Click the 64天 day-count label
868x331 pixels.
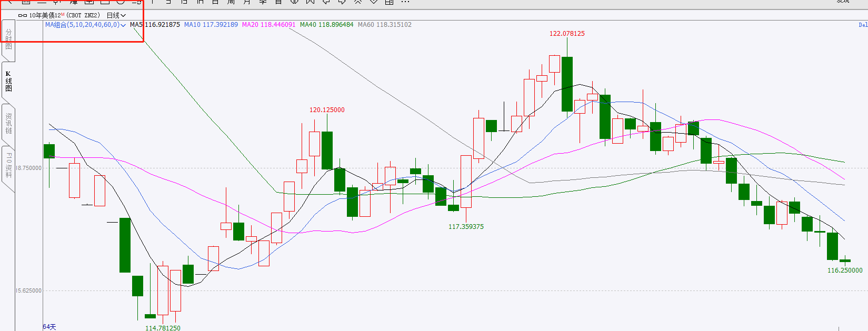coord(49,327)
